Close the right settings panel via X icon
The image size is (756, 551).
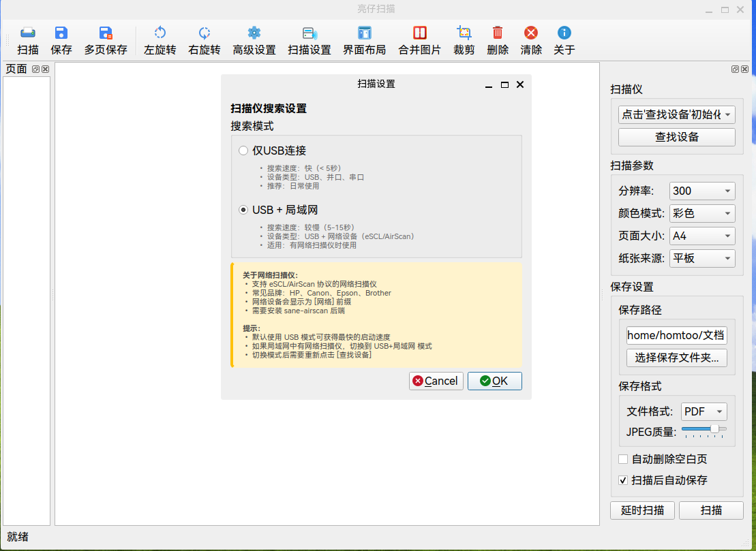click(745, 69)
